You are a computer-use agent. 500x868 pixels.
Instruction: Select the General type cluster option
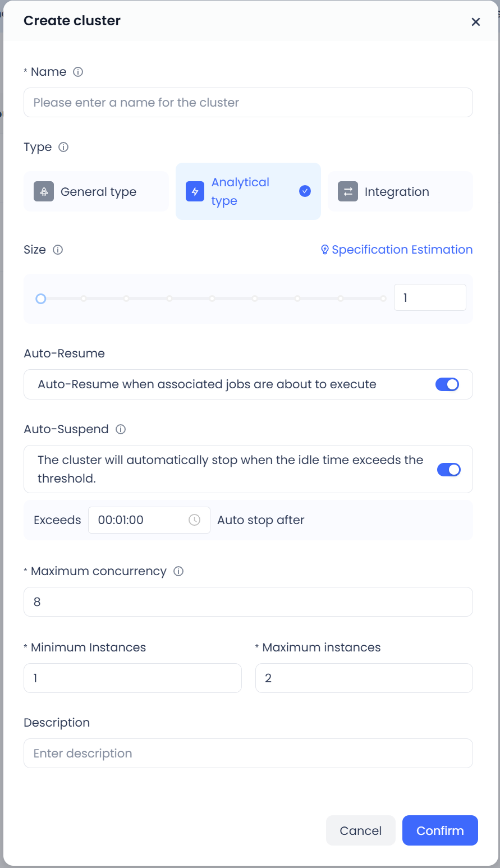[x=96, y=192]
